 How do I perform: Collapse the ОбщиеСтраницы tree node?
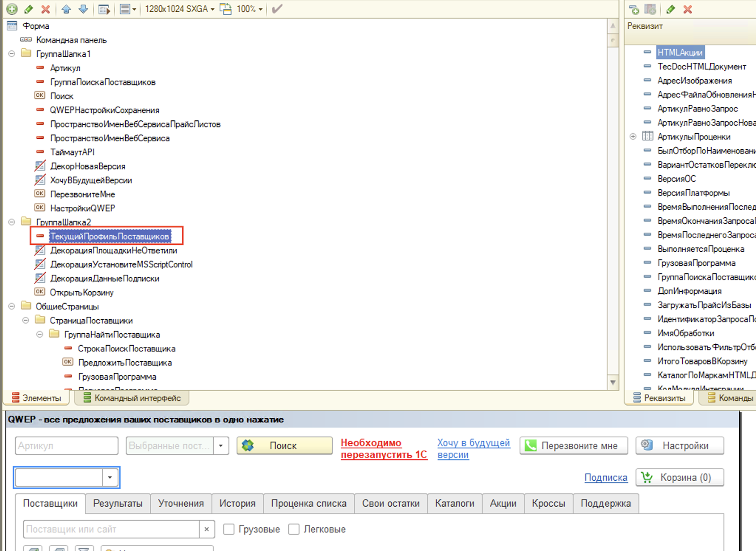click(x=12, y=306)
